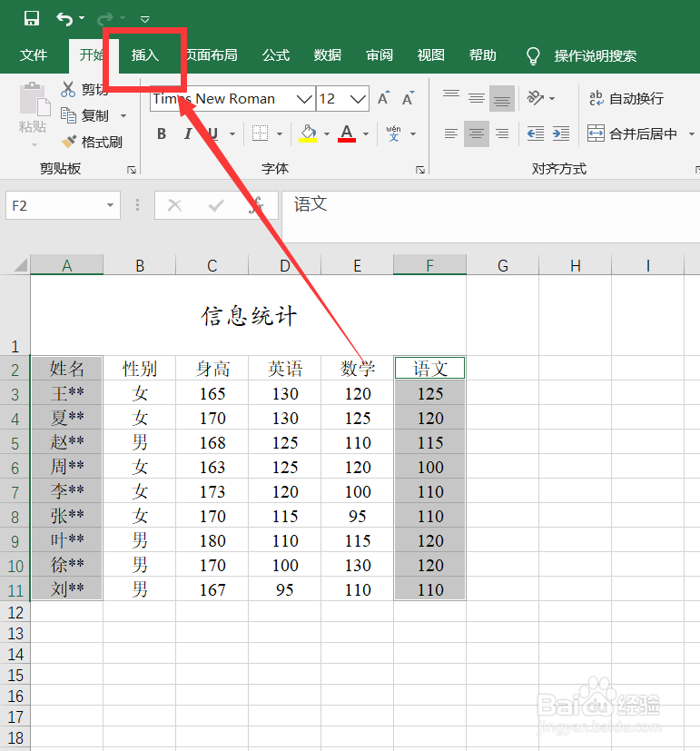Open the 帮助 tab
Screen dimensions: 700x751
pos(483,55)
